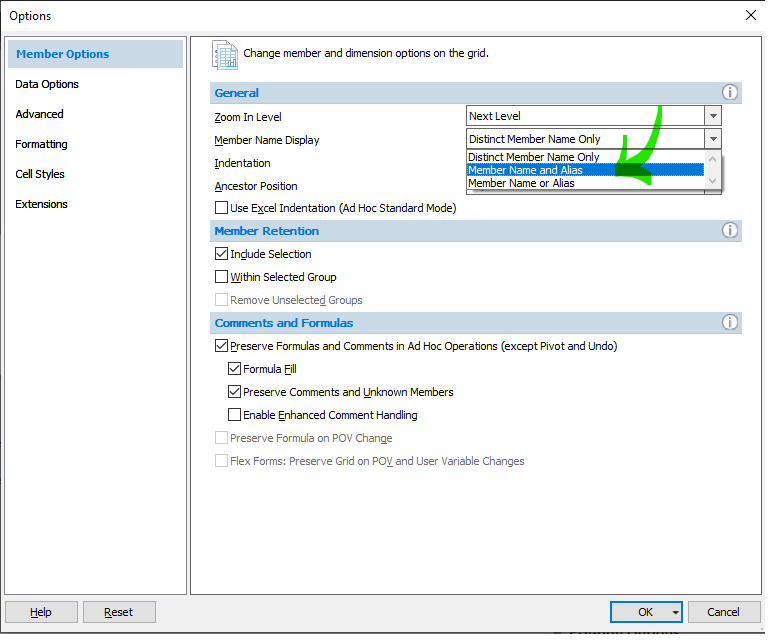Click the Cancel button
Viewport: 784px width, 644px height.
point(724,612)
